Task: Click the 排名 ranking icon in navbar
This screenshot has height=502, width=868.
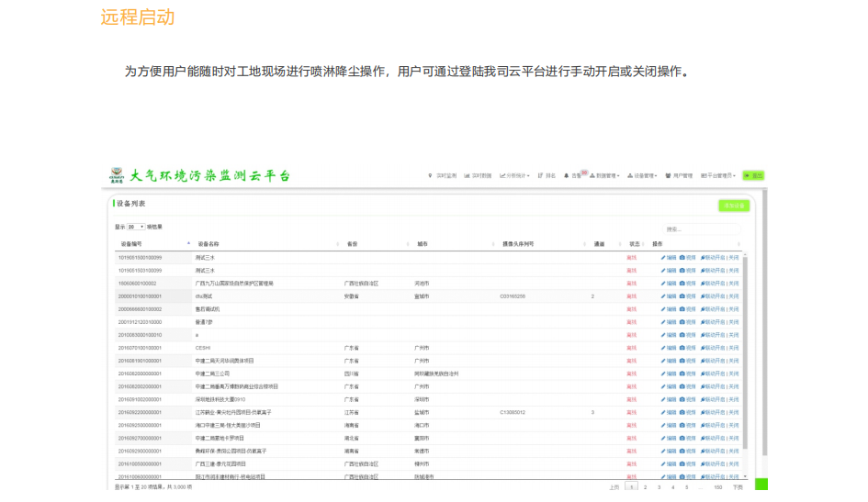Action: 541,175
